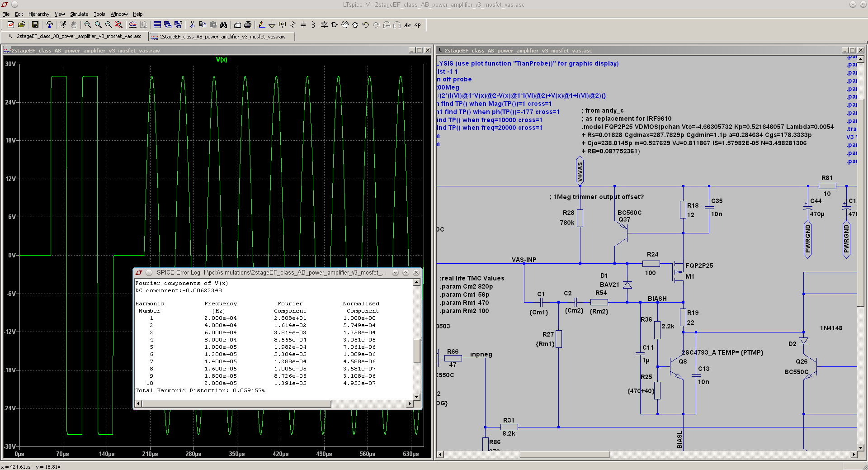
Task: Place a Resistor from the toolbar
Action: [x=292, y=25]
